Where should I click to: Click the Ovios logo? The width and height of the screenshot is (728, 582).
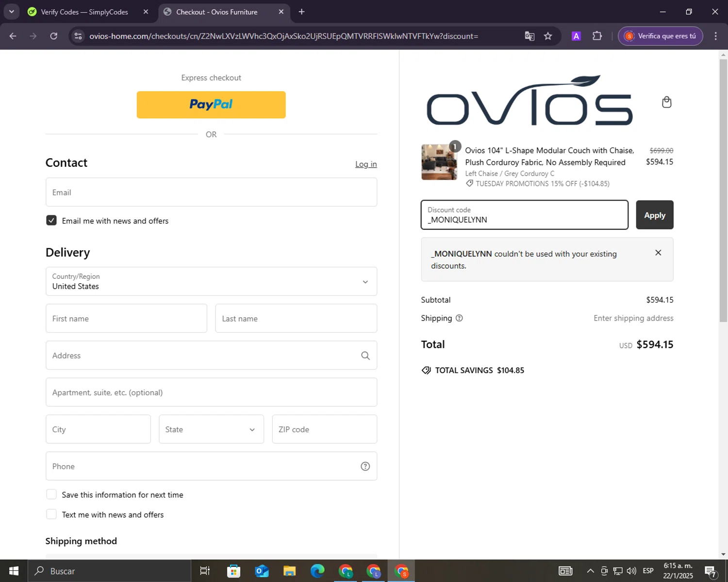point(529,100)
